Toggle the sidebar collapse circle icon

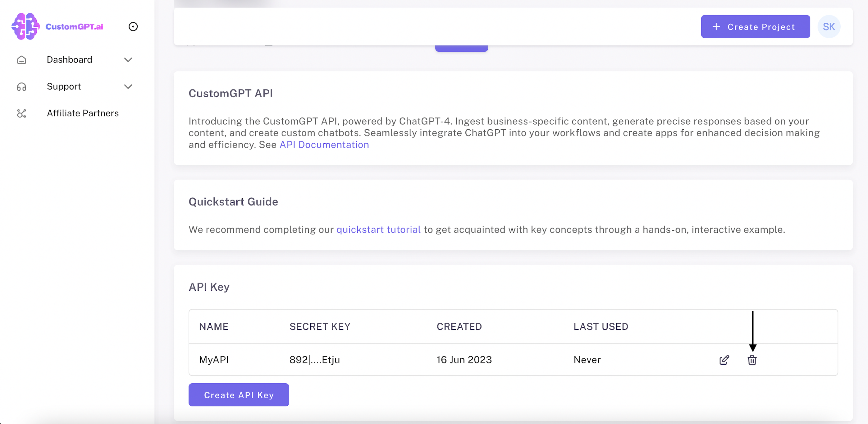click(x=133, y=27)
